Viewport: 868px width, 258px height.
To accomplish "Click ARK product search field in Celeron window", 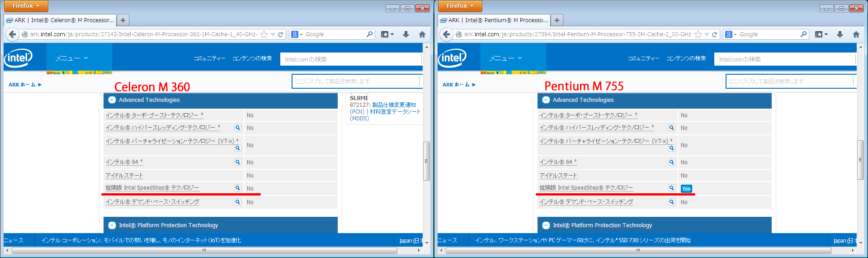I will 356,81.
